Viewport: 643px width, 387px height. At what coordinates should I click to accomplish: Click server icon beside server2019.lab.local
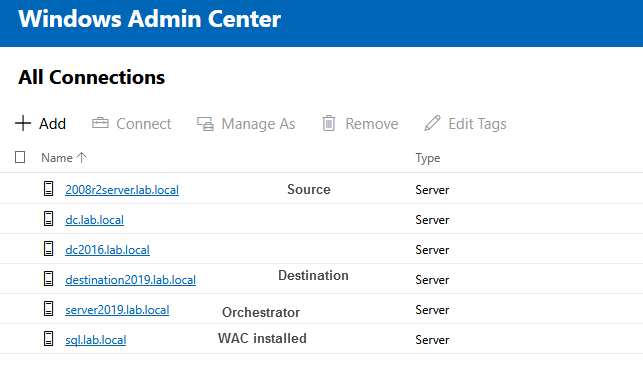pyautogui.click(x=48, y=308)
